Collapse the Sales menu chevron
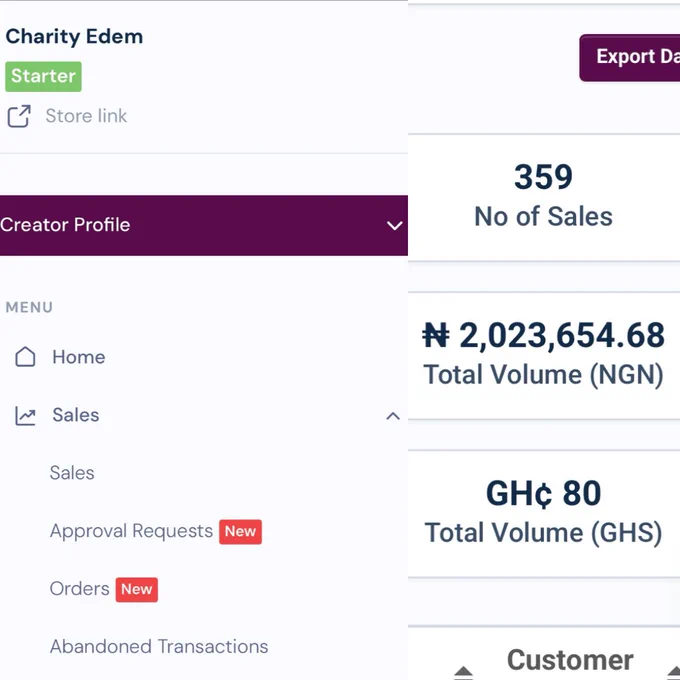This screenshot has width=680, height=680. 393,416
